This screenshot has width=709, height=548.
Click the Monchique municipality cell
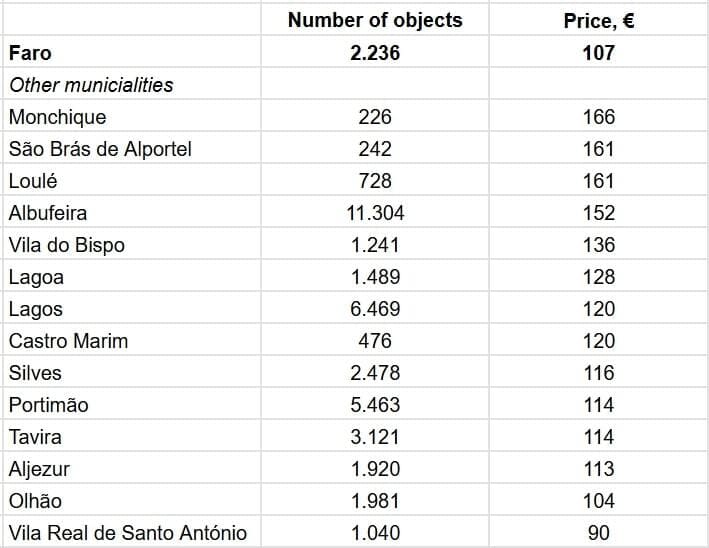pos(57,117)
